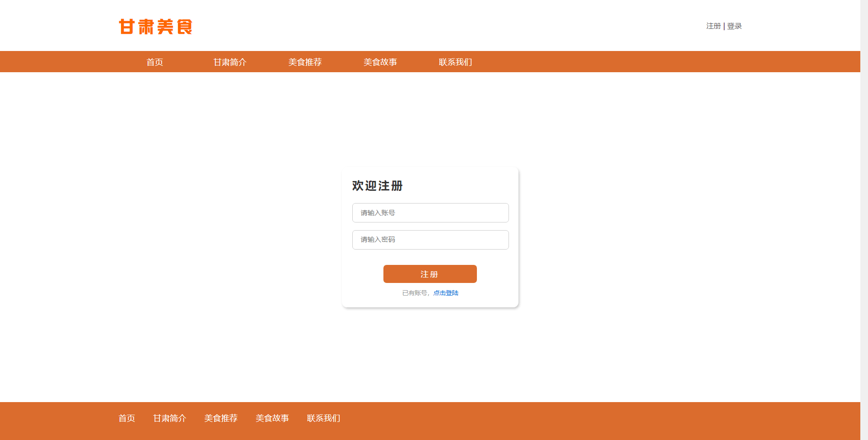This screenshot has height=440, width=868.
Task: Open 联系我们 in top navigation bar
Action: 455,62
